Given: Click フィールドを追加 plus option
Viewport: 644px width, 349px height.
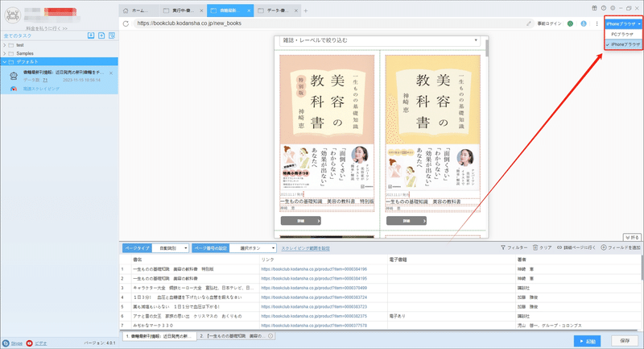Looking at the screenshot, I should tap(620, 247).
